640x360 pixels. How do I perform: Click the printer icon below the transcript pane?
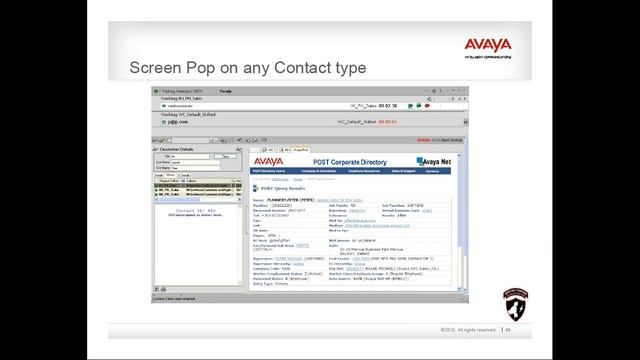pyautogui.click(x=163, y=289)
